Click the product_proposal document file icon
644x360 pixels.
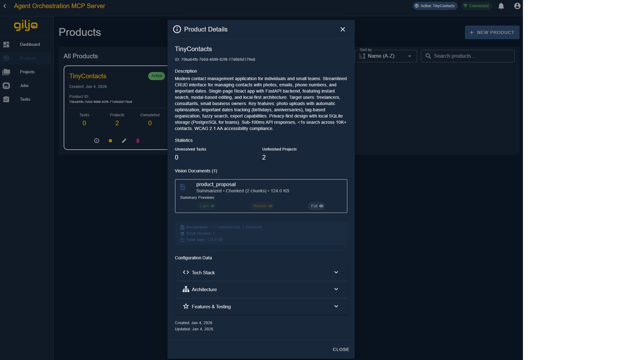coord(183,187)
